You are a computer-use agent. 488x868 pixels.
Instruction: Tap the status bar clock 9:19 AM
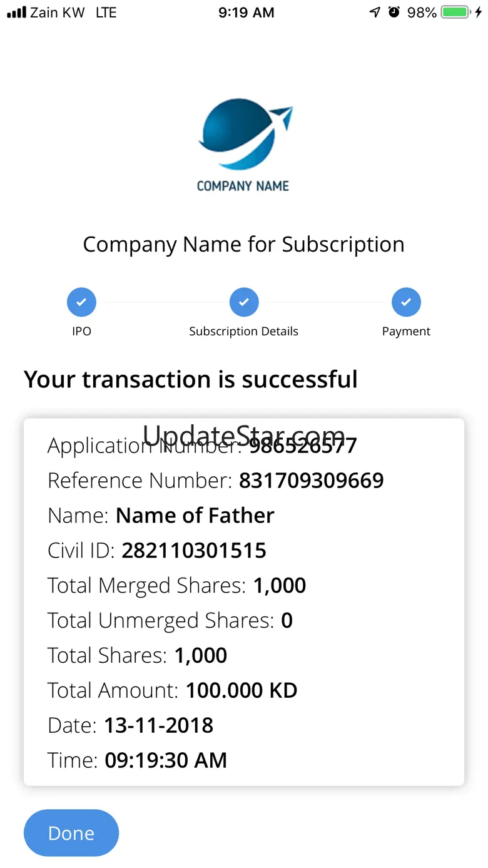246,13
